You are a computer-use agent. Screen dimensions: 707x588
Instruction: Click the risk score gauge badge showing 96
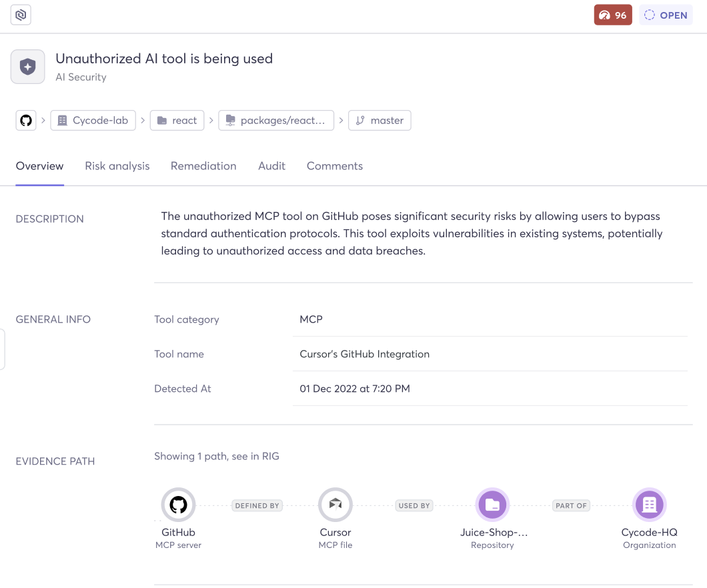tap(612, 15)
